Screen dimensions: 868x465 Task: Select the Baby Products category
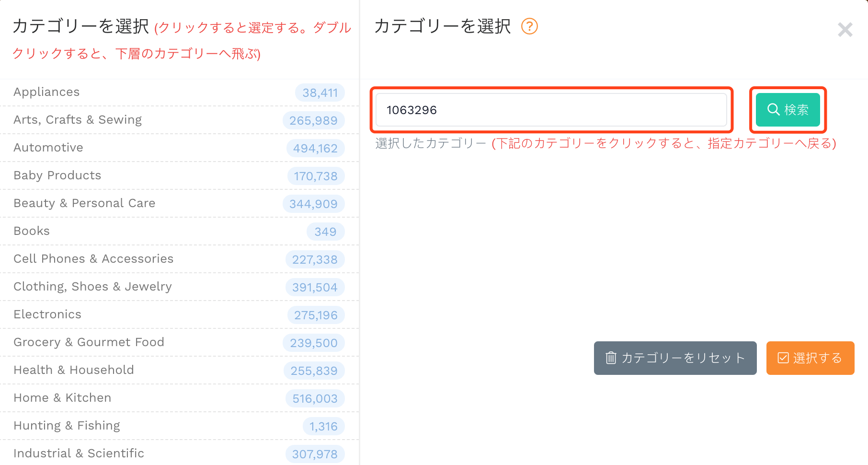pos(180,176)
